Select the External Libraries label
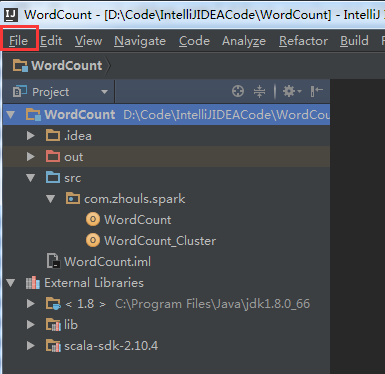Screen dimensions: 385x374 click(x=94, y=283)
